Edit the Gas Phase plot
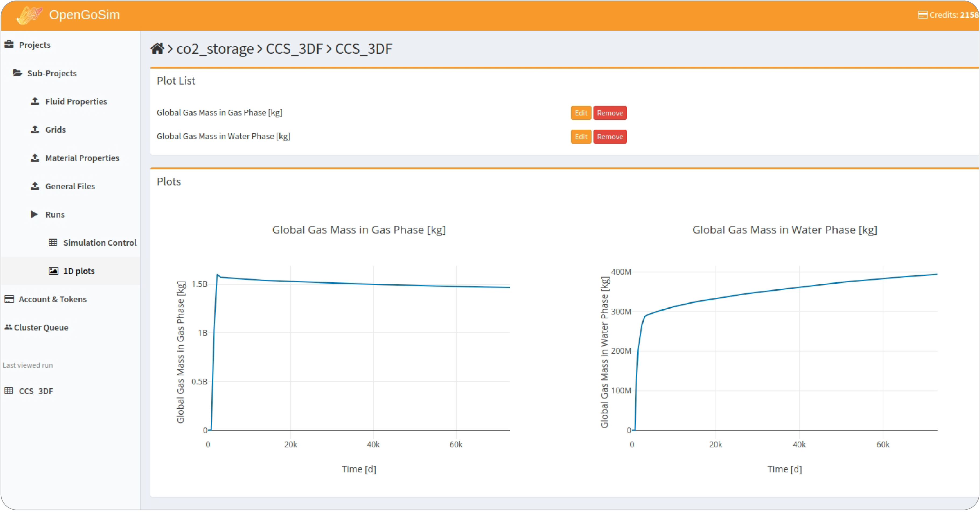Viewport: 980px width, 512px height. click(x=580, y=113)
